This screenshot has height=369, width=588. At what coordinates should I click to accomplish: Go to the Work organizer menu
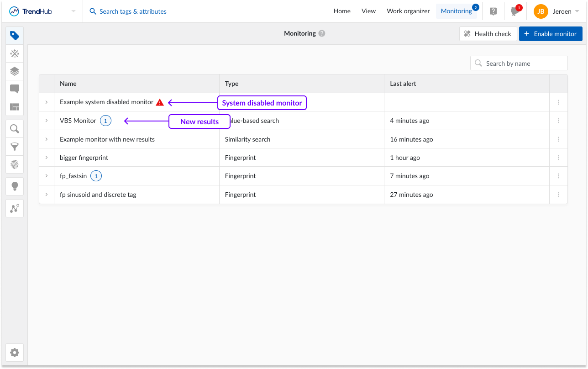[408, 11]
